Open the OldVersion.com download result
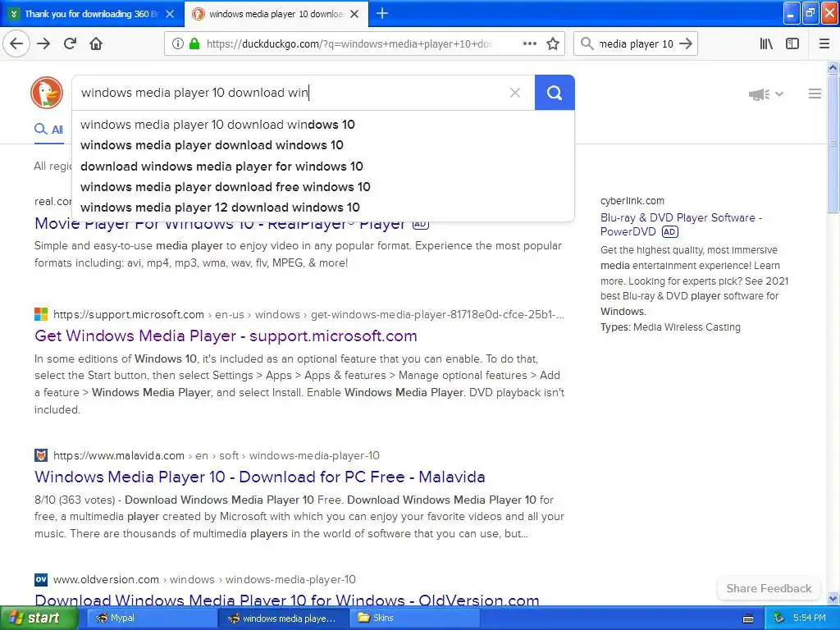 (x=286, y=600)
